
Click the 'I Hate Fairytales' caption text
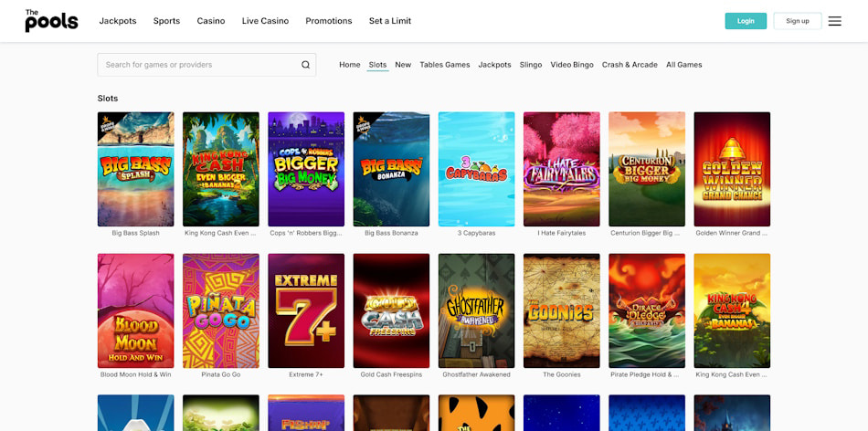[x=562, y=234]
